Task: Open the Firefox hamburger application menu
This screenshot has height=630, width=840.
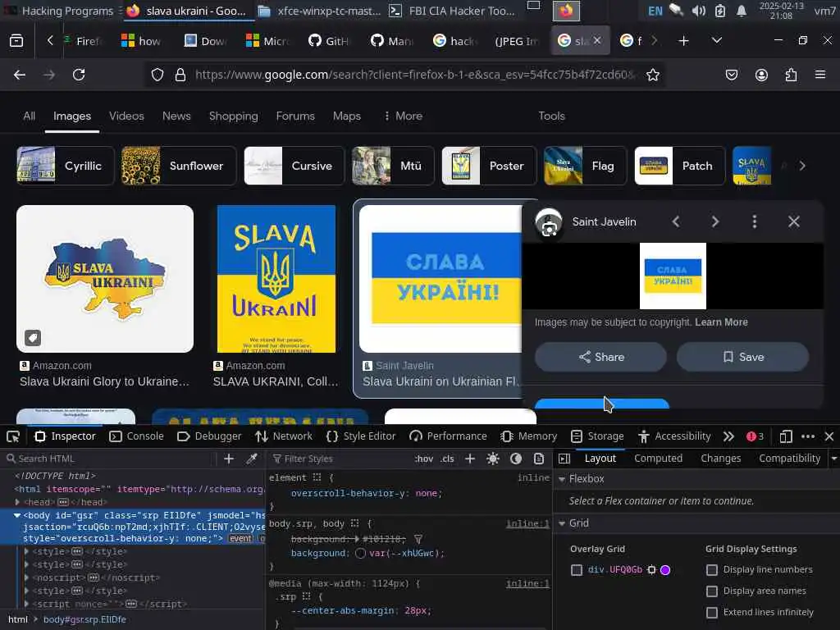Action: pyautogui.click(x=820, y=75)
